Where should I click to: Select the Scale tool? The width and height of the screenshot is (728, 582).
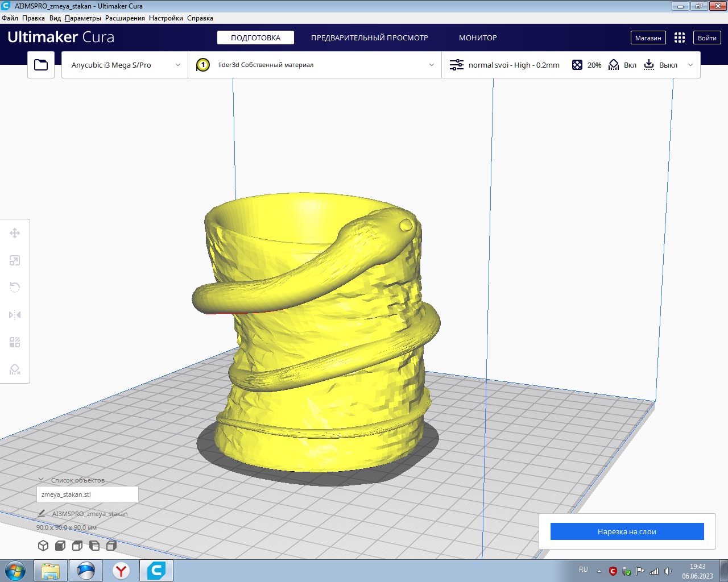15,260
